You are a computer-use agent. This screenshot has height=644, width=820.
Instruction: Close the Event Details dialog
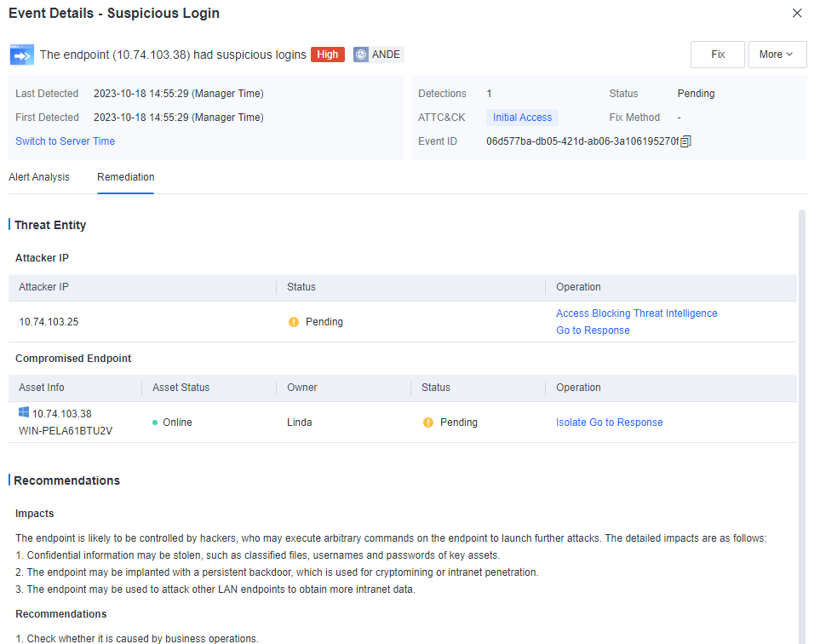click(x=797, y=13)
